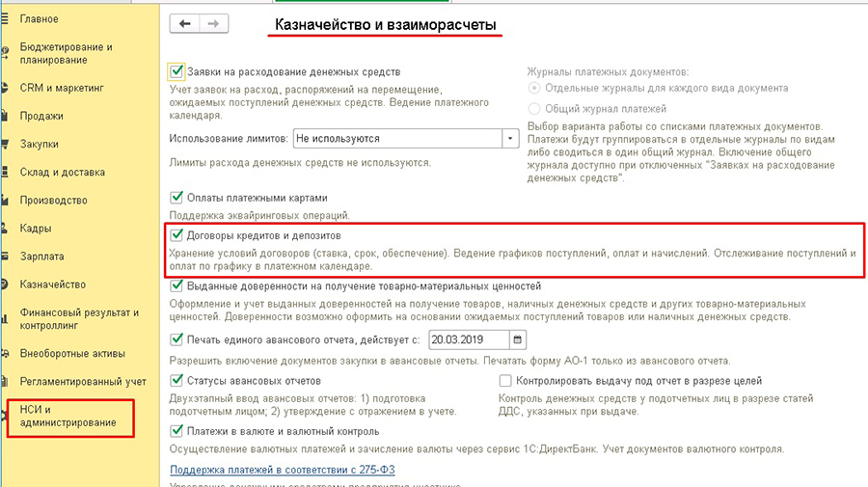Toggle Выданные доверенности checkbox
The image size is (868, 487).
pos(176,285)
